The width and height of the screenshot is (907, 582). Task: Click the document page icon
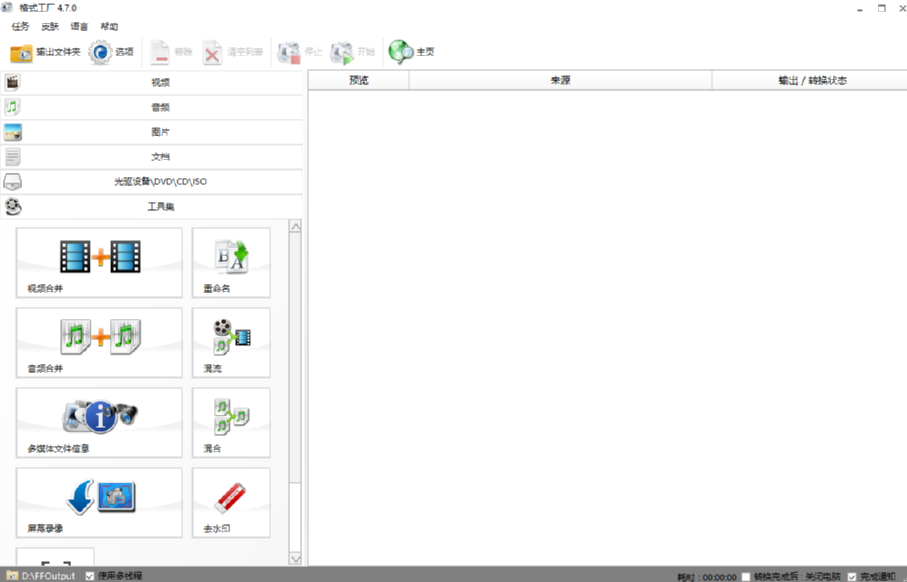(12, 157)
